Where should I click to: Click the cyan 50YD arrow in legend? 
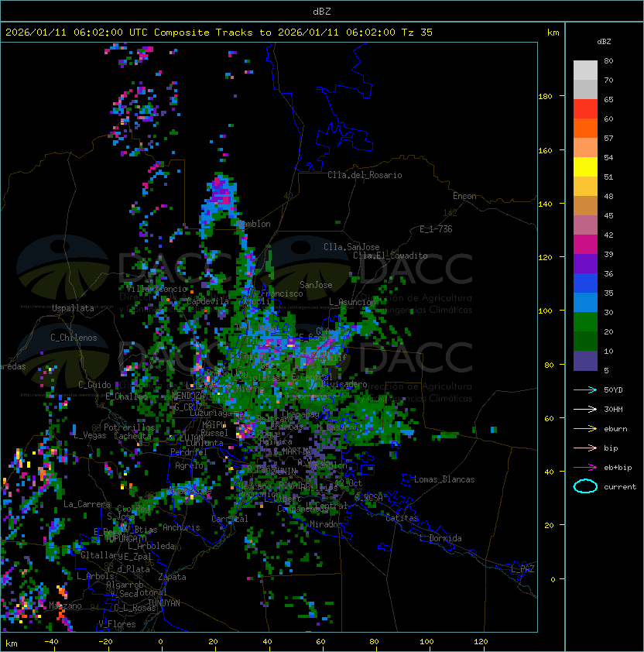585,389
